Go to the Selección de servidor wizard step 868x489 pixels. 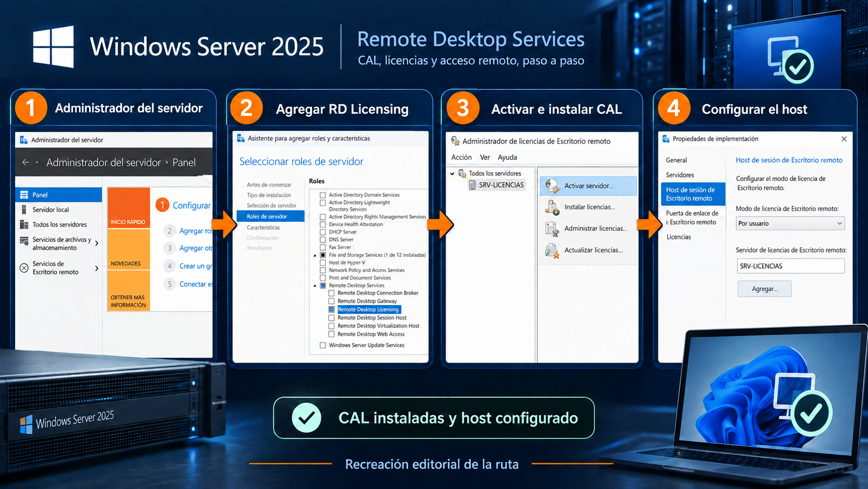pos(272,206)
